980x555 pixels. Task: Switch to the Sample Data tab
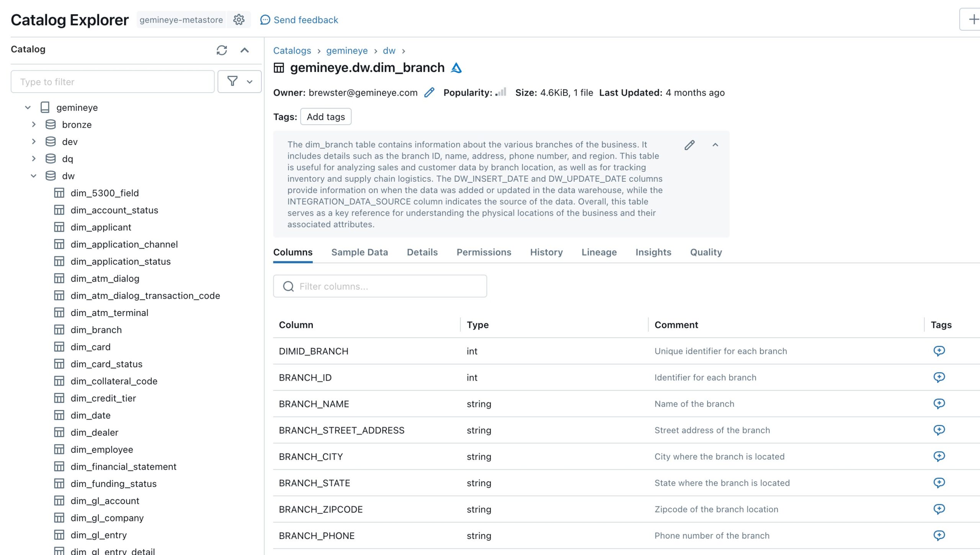pos(359,252)
